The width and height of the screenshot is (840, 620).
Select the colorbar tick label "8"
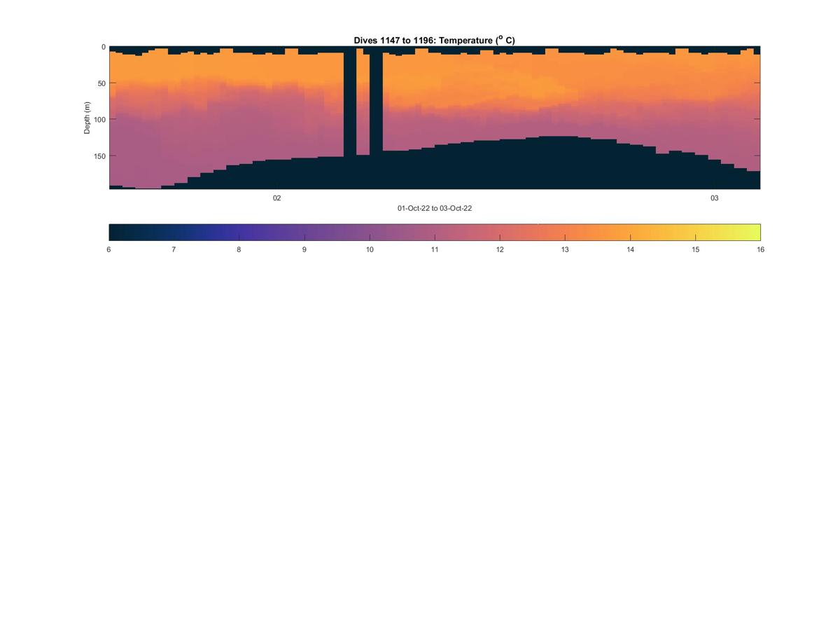(239, 249)
